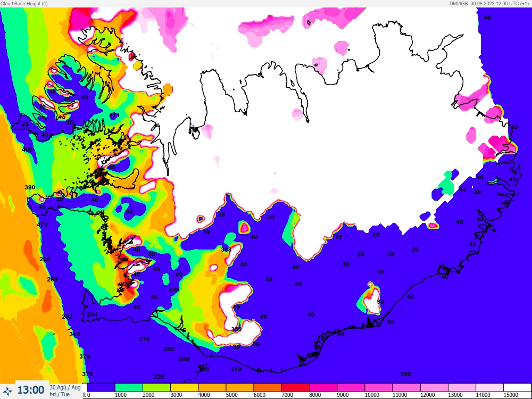The width and height of the screenshot is (532, 399).
Task: Click the '1000' legend scale label
Action: coord(120,395)
